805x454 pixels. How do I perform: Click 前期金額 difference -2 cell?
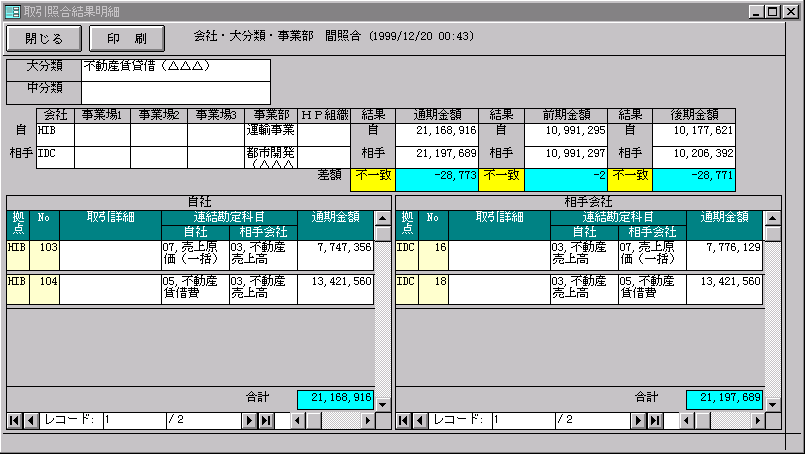tap(566, 180)
